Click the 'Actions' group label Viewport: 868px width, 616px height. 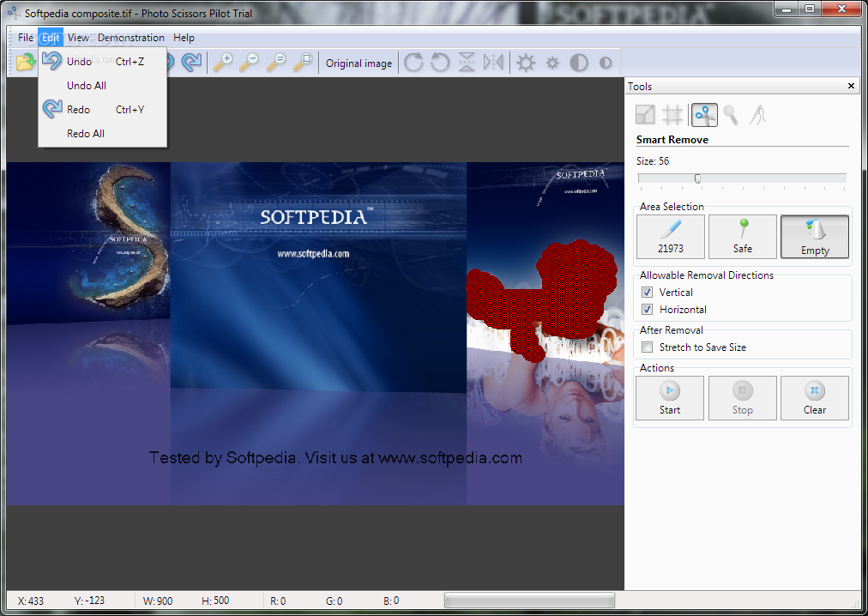pos(656,368)
